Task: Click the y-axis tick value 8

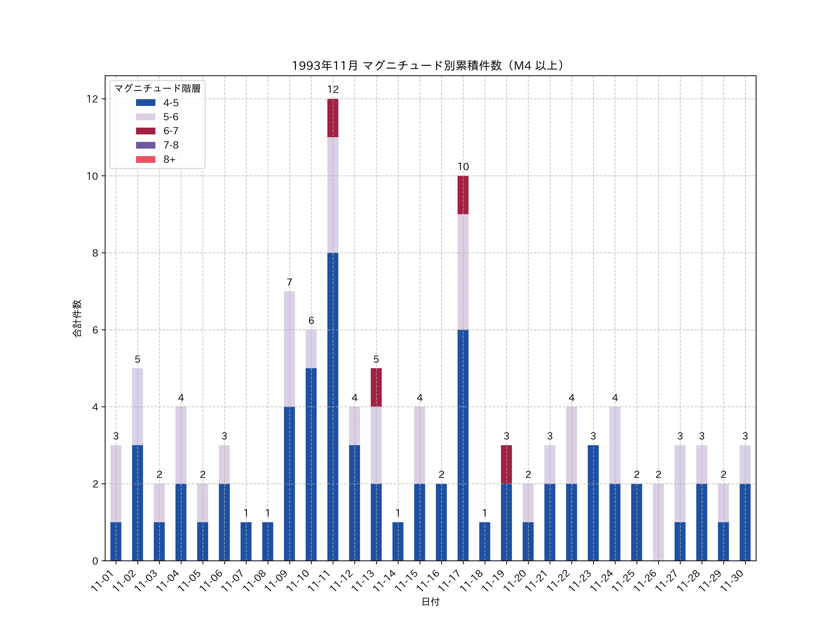Action: (95, 253)
